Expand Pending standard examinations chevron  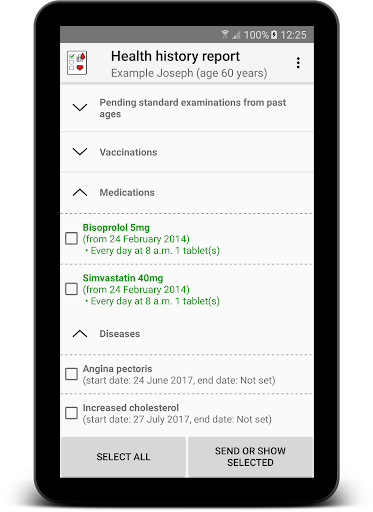[x=80, y=107]
